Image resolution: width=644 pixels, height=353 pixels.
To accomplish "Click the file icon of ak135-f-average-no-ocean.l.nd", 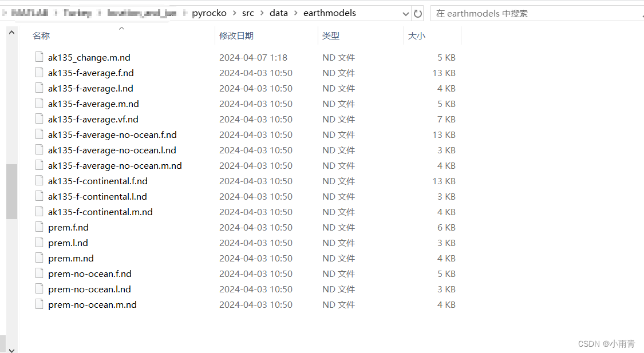I will click(x=39, y=150).
